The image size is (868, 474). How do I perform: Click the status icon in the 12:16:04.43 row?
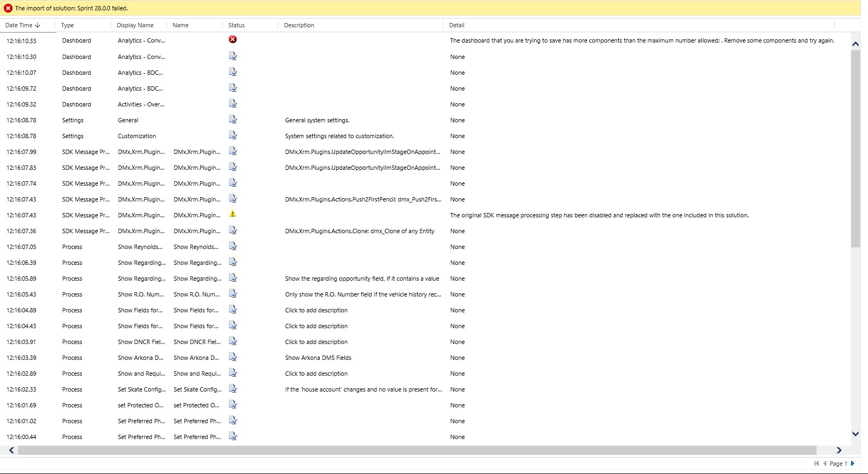tap(233, 325)
